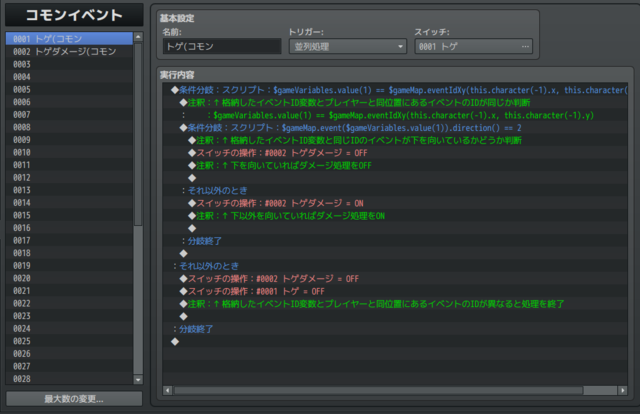This screenshot has width=640, height=414.
Task: Select the comment continuation line with this.character(-1).y)
Action: 395,115
